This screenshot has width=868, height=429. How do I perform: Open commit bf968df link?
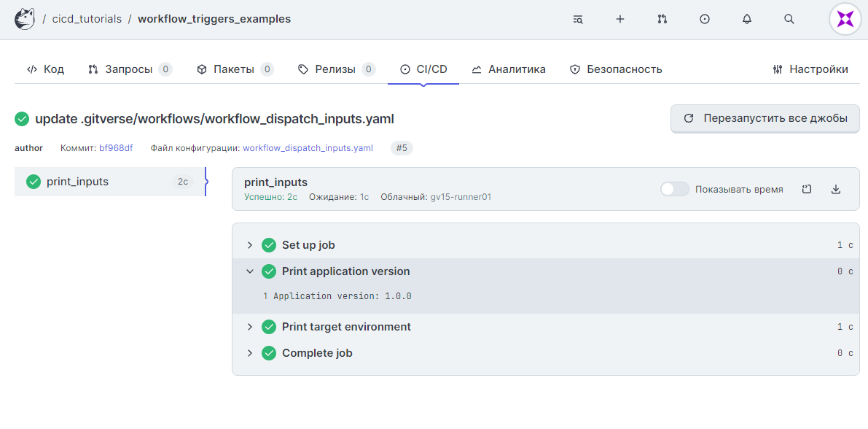(116, 148)
